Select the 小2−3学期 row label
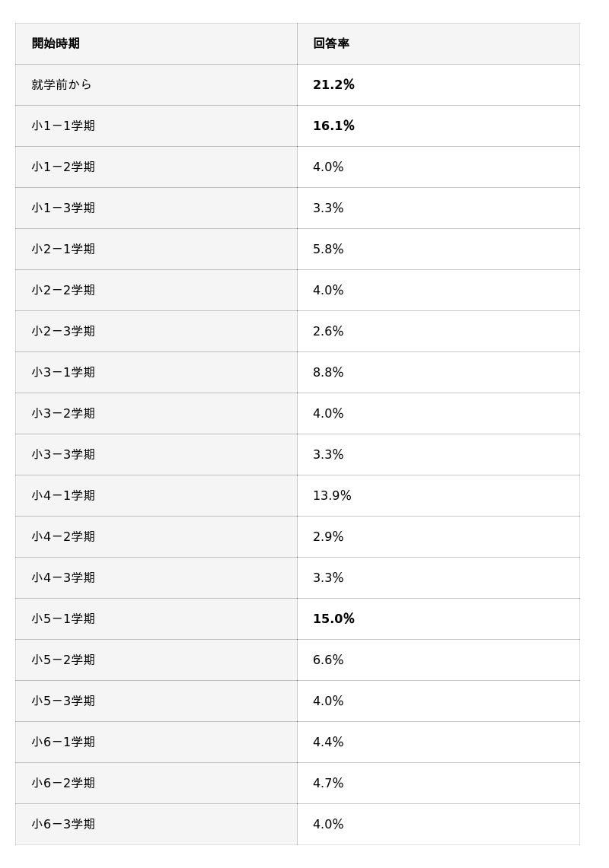This screenshot has width=609, height=868. point(63,332)
